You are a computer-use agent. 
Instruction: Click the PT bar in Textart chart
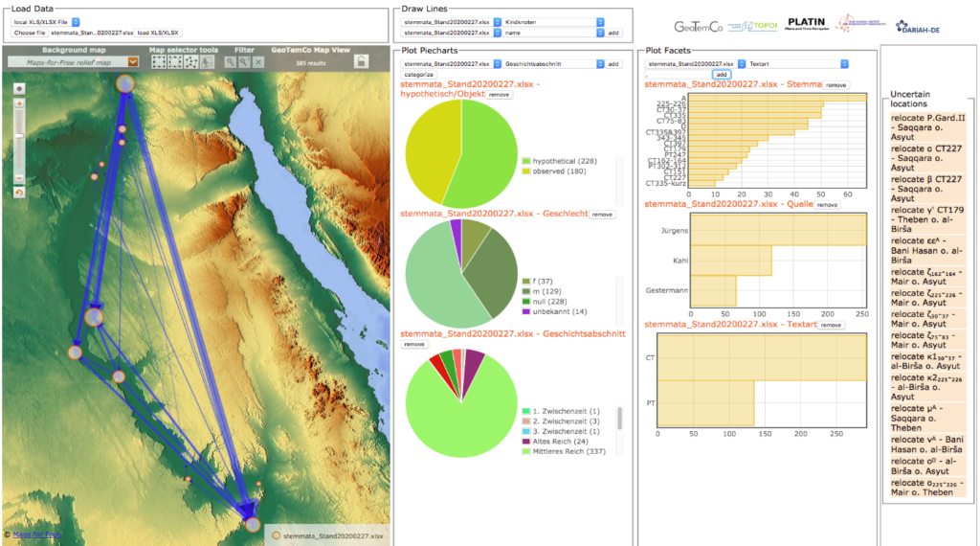click(x=705, y=403)
